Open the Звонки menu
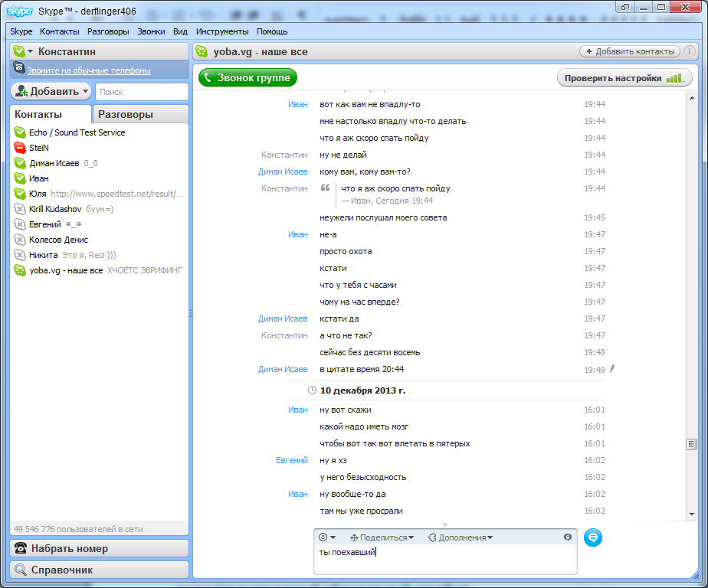Viewport: 708px width, 588px height. [x=151, y=31]
